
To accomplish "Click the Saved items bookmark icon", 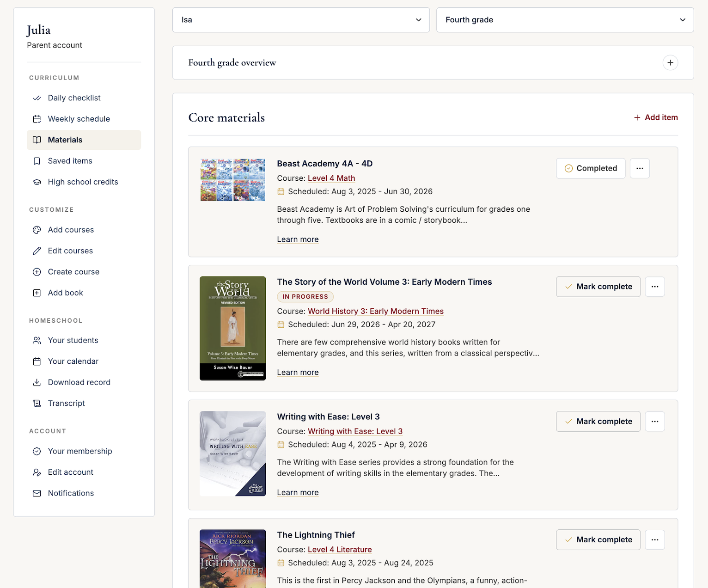I will coord(37,161).
